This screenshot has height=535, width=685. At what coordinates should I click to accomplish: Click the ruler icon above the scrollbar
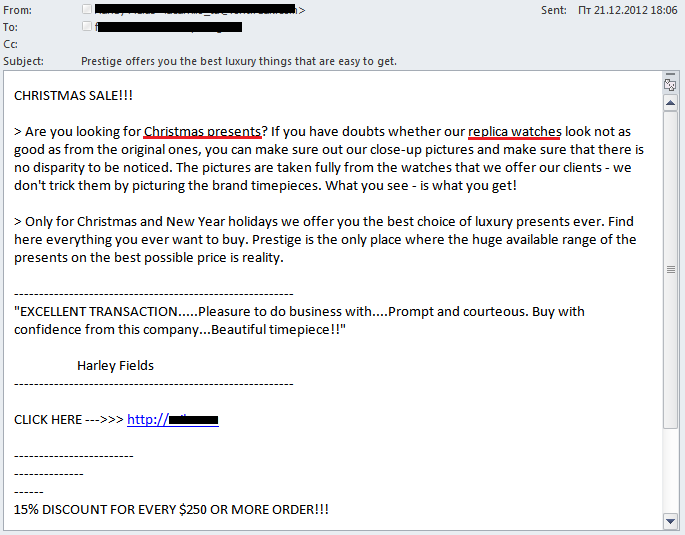tap(670, 85)
